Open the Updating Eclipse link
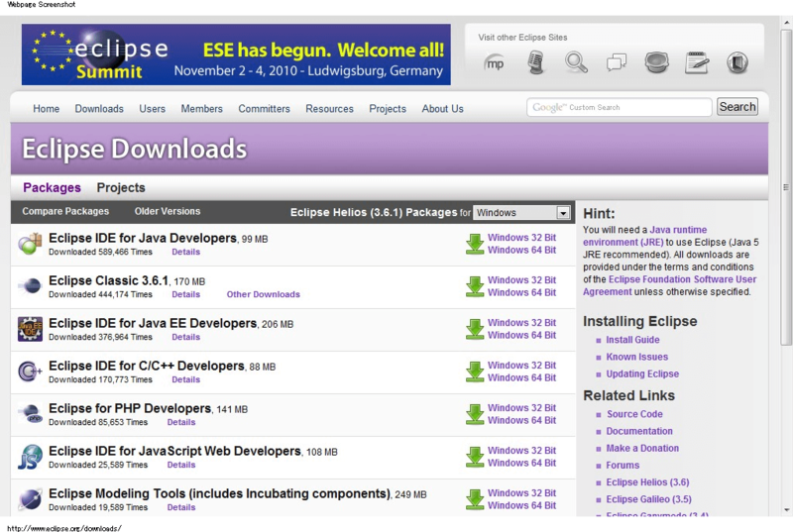Screen dimensions: 793x532 click(x=642, y=373)
